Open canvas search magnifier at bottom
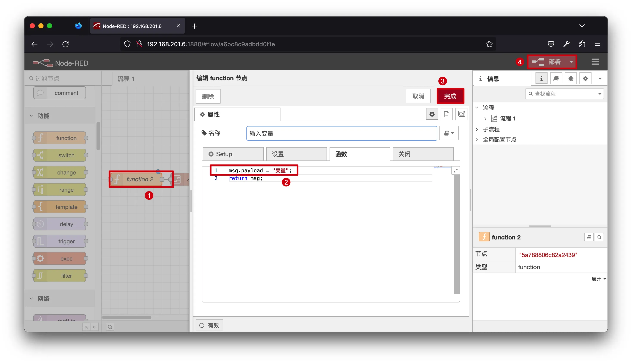The width and height of the screenshot is (632, 364). coord(110,327)
